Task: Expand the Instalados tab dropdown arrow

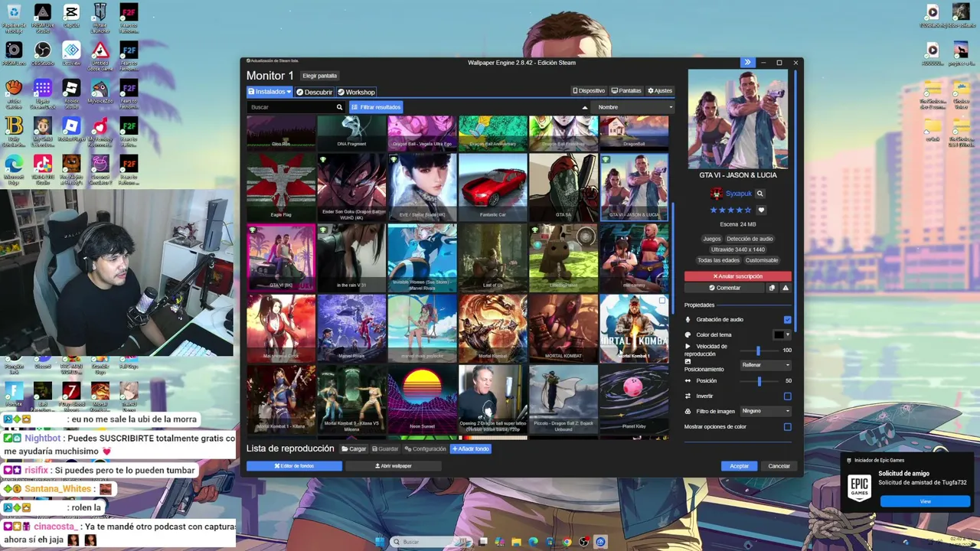Action: (x=289, y=92)
